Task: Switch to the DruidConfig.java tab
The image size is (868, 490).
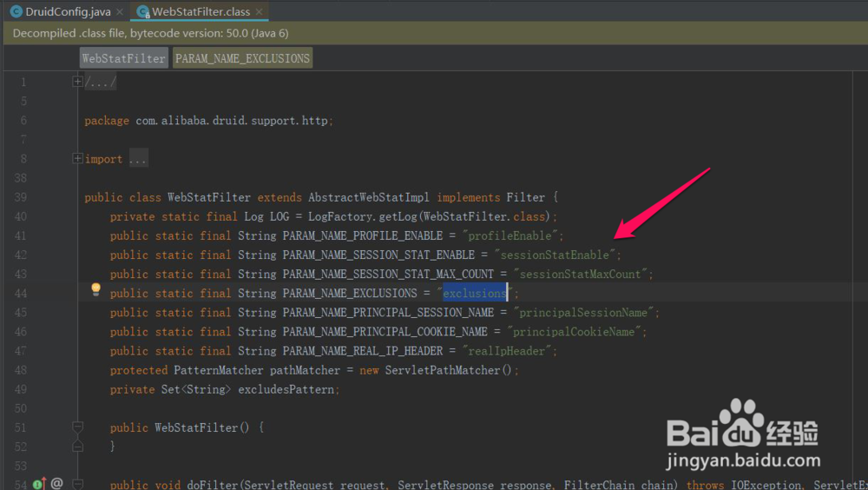Action: [68, 11]
